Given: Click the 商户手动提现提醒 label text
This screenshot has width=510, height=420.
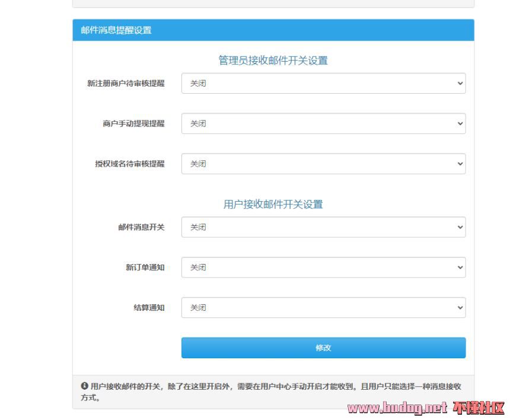Looking at the screenshot, I should tap(133, 124).
